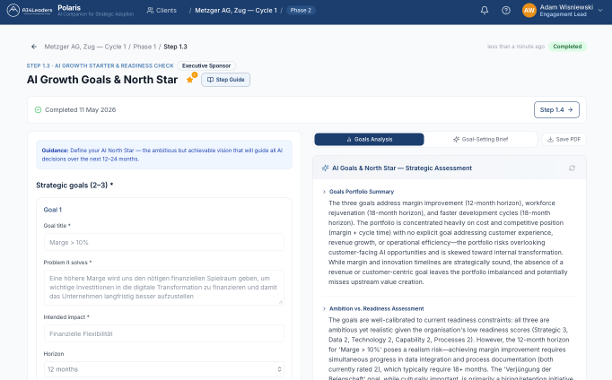Viewport: 612px width, 380px height.
Task: Click the "less than a minute ago" timestamp
Action: tap(516, 46)
